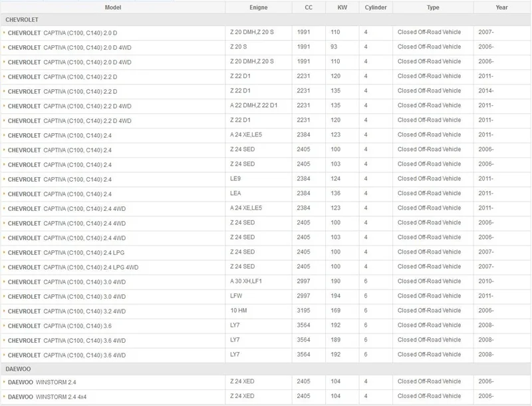Click the LE9 engine cell

pyautogui.click(x=235, y=178)
